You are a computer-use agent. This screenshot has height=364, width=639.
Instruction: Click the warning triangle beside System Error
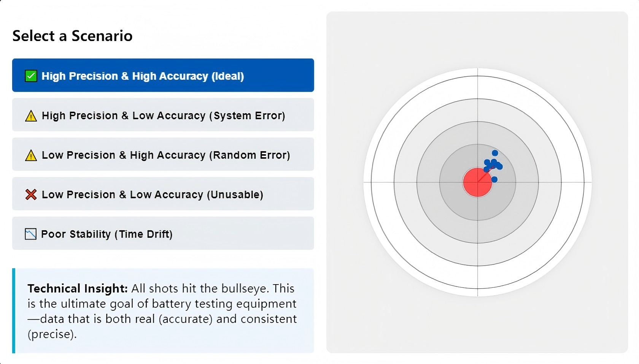click(31, 116)
